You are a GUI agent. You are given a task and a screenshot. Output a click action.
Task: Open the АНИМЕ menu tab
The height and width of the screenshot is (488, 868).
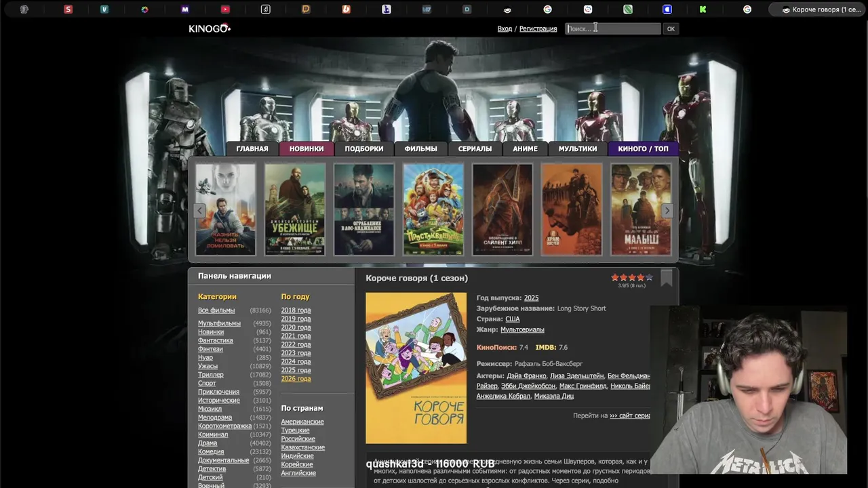click(525, 148)
